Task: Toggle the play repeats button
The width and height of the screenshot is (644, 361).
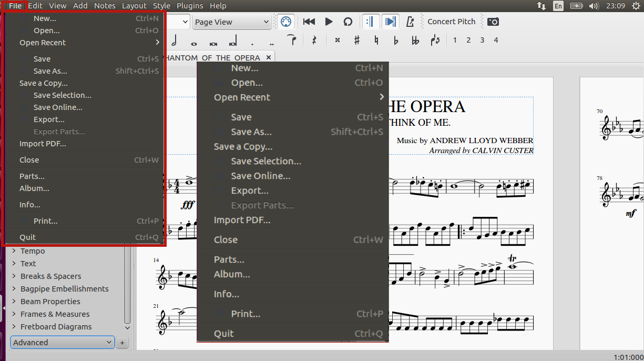Action: 371,22
